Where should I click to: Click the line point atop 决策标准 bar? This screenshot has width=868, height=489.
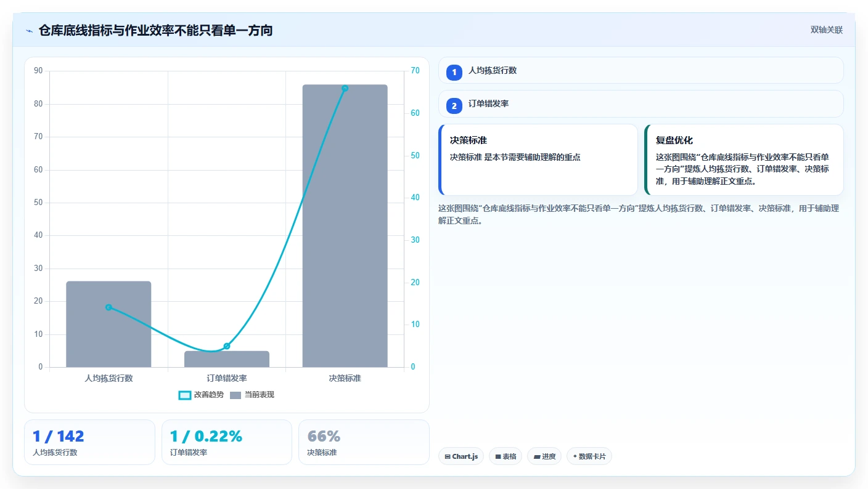coord(345,88)
